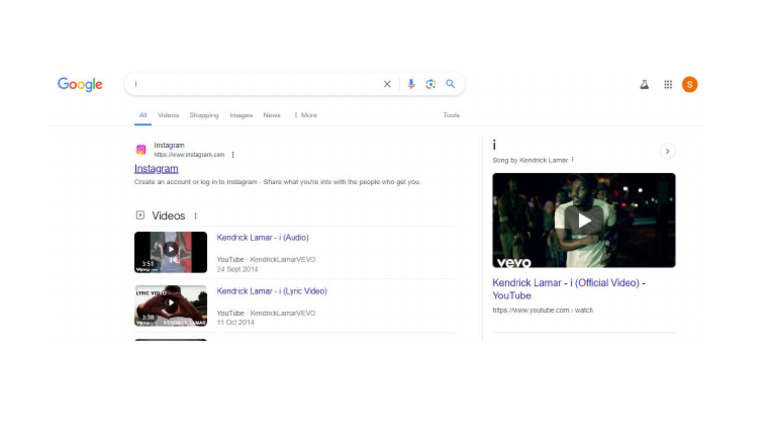Open the Google account profile avatar
The image size is (768, 433).
(x=689, y=85)
